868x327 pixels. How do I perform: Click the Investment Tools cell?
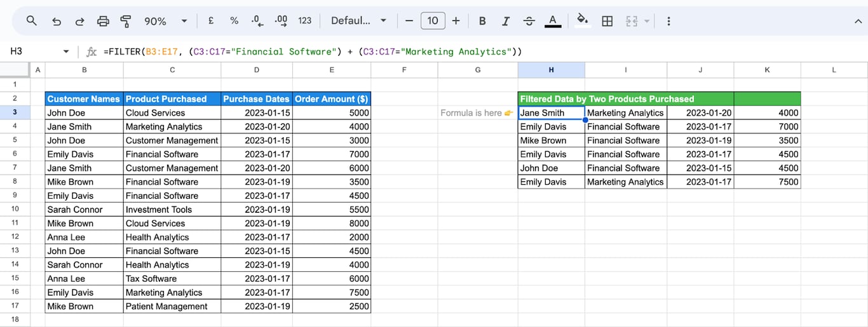pyautogui.click(x=172, y=209)
